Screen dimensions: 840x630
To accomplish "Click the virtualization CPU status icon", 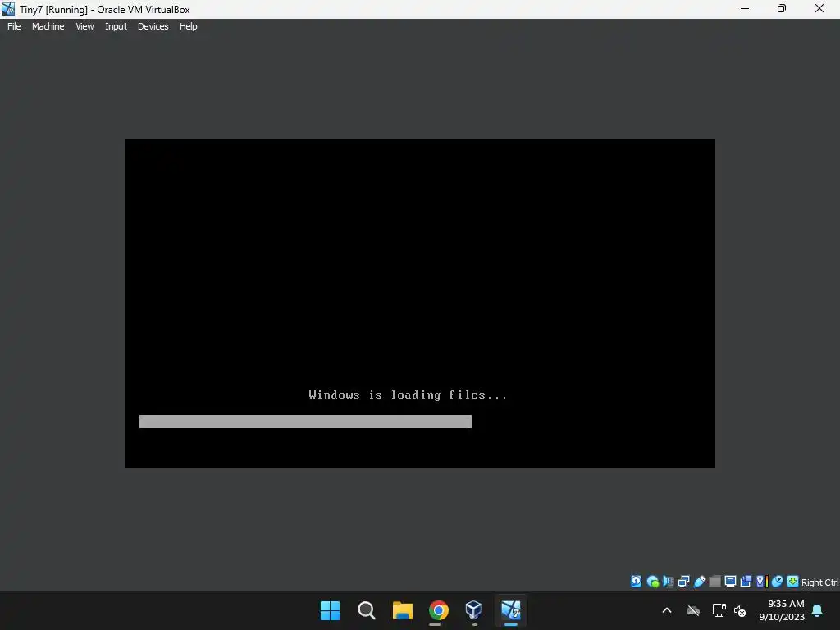I will point(762,582).
